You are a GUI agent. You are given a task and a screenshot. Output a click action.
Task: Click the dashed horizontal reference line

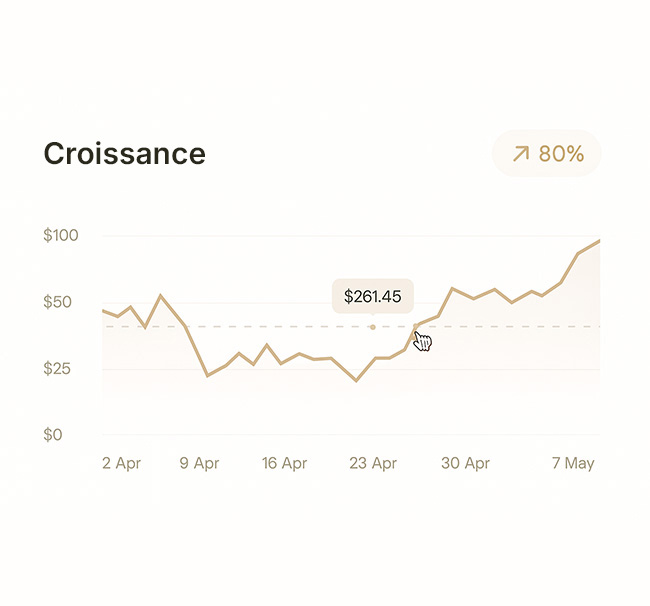coord(250,327)
